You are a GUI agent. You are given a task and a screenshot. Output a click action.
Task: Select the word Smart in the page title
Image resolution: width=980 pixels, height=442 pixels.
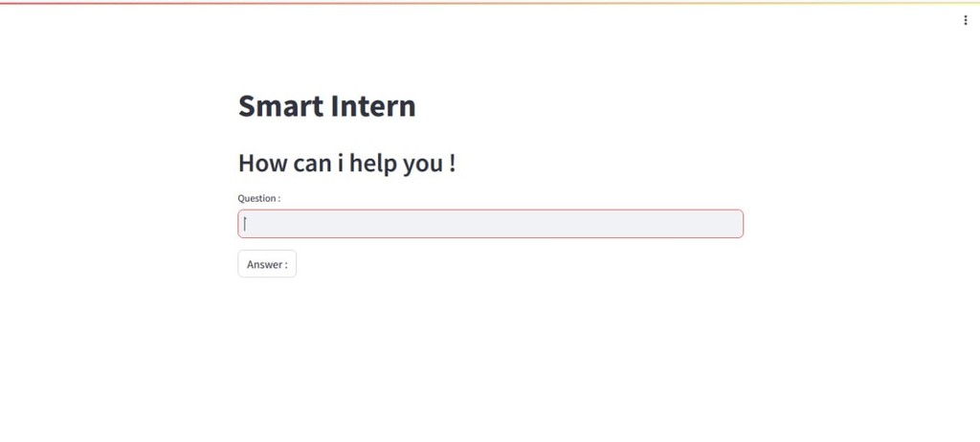point(280,105)
